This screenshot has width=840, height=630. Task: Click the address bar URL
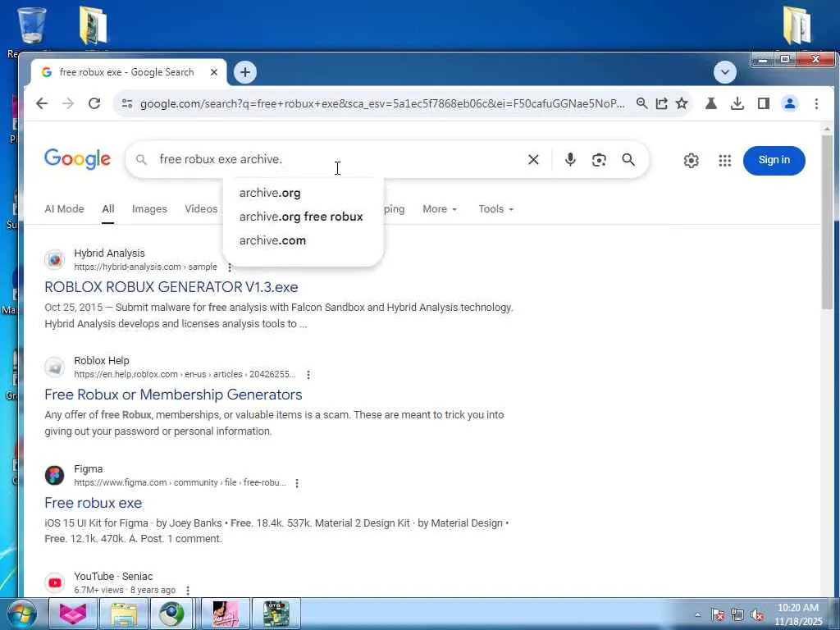click(x=382, y=103)
